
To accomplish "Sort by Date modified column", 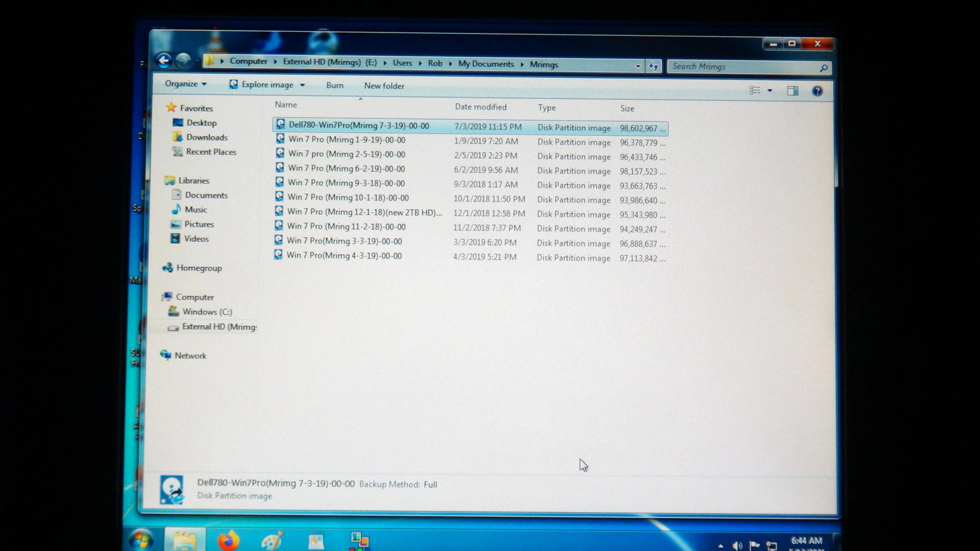I will coord(481,107).
